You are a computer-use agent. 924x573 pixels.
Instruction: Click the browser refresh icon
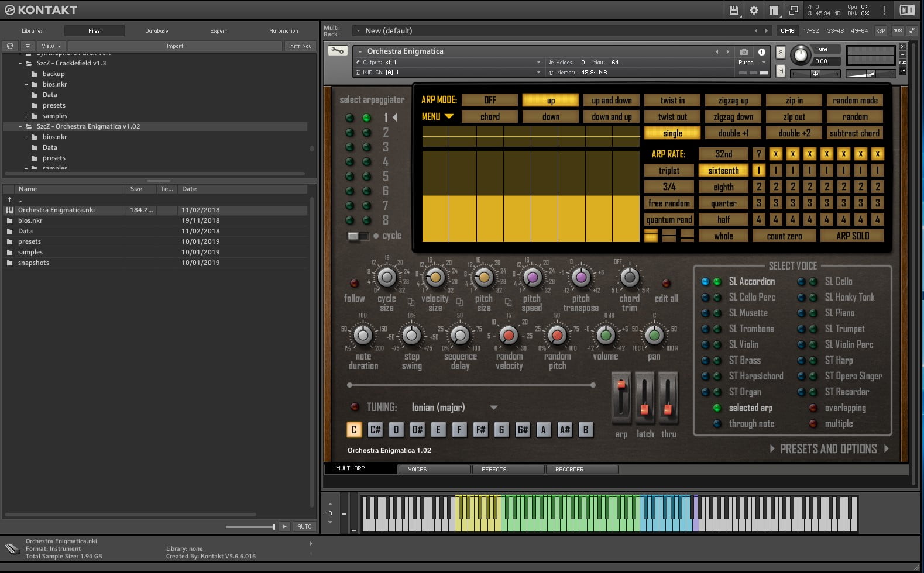tap(10, 46)
